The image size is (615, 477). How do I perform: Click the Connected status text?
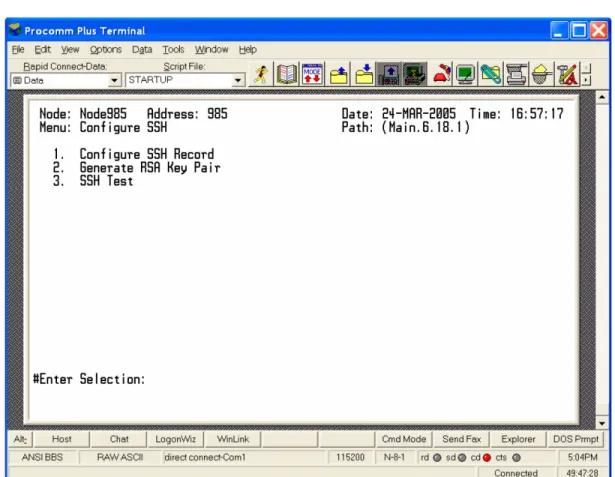pos(515,473)
